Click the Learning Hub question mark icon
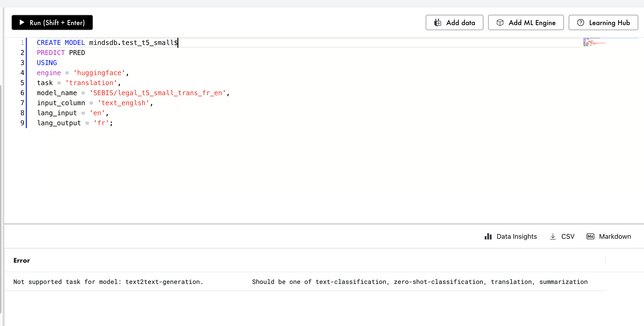 580,22
